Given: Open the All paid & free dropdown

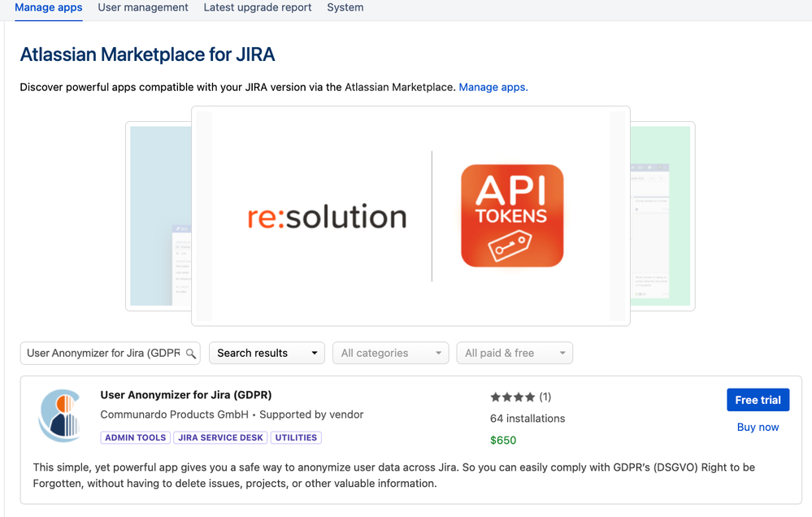Looking at the screenshot, I should 514,353.
